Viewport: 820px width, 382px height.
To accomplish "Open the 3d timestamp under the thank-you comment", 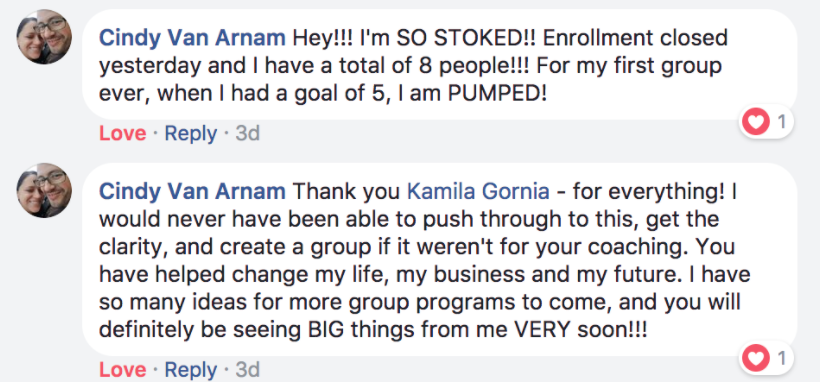I will pyautogui.click(x=247, y=370).
